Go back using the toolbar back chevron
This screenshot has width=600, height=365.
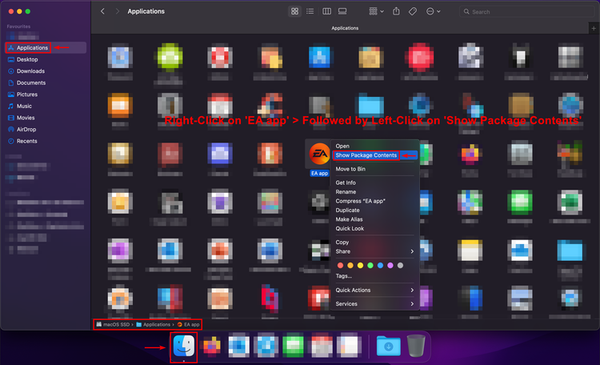[x=103, y=11]
